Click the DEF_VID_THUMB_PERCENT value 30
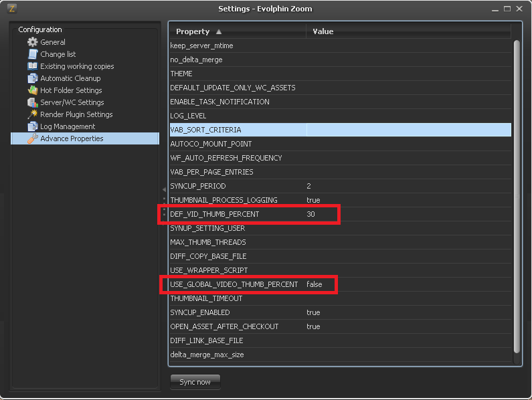Image resolution: width=532 pixels, height=400 pixels. [x=311, y=214]
